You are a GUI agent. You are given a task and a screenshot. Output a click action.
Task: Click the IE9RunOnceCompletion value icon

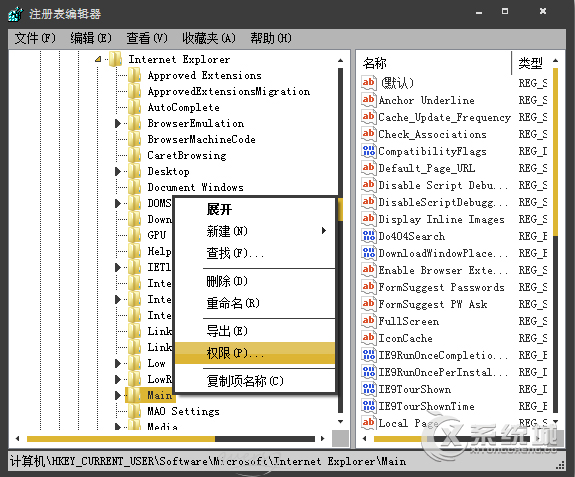369,355
